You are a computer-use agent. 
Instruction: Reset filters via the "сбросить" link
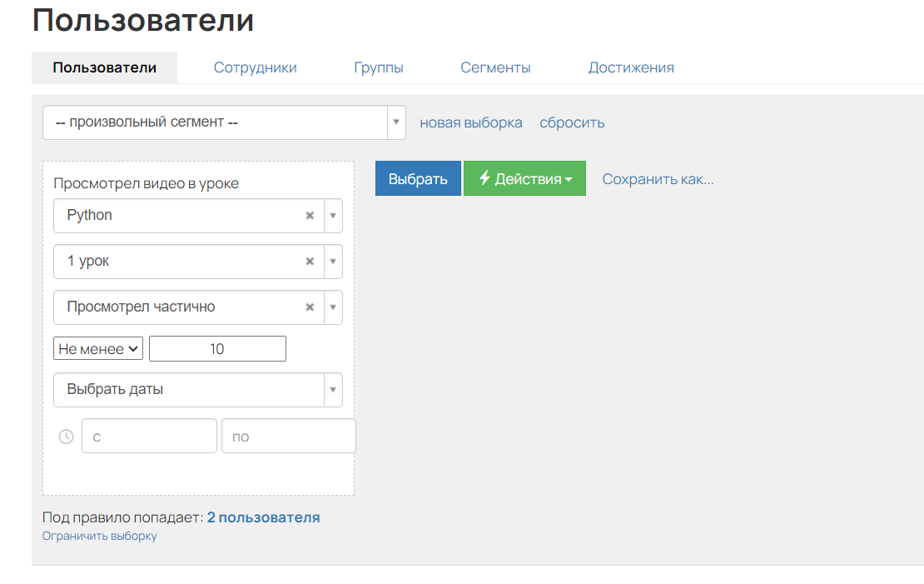[x=571, y=122]
